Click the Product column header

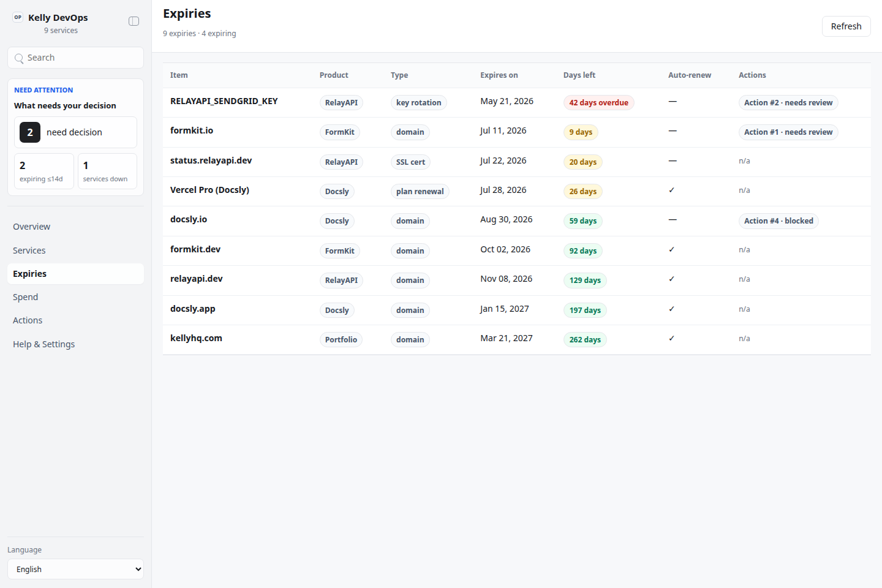coord(334,75)
